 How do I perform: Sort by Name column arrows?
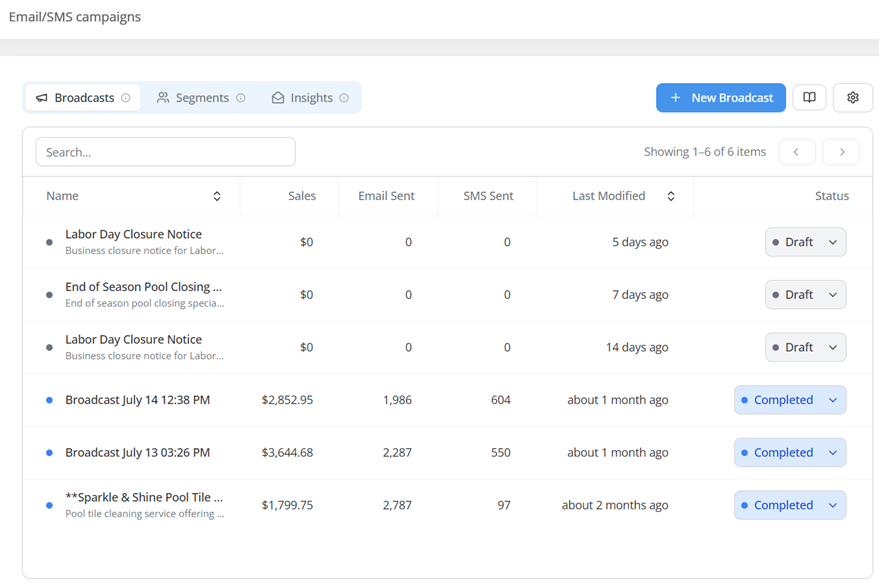[217, 196]
